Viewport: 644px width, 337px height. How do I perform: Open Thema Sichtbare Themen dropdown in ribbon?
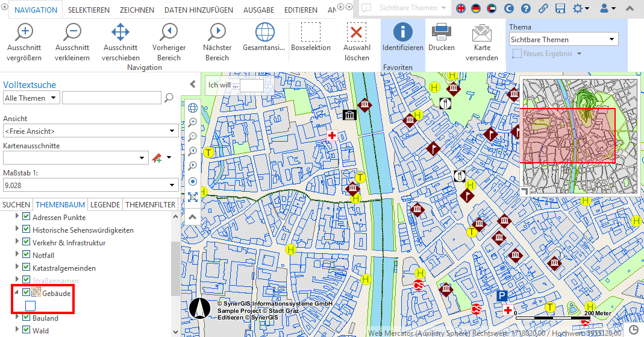[x=563, y=39]
